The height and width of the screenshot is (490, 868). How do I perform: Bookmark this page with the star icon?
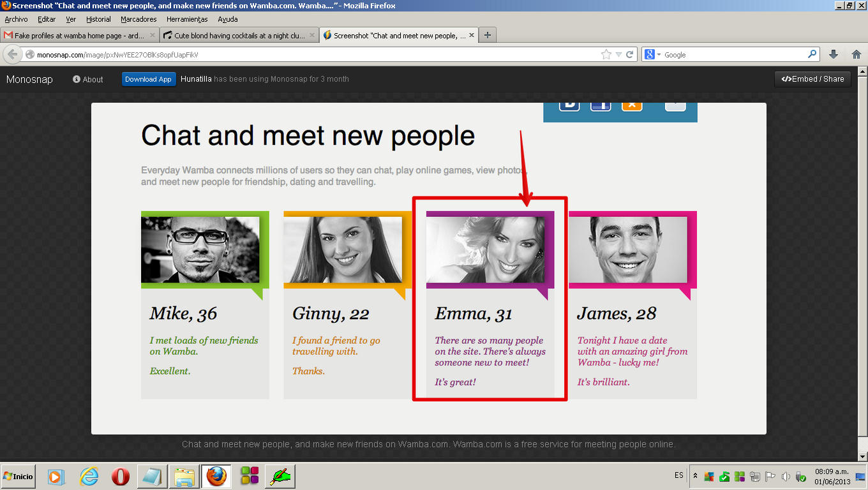[606, 55]
